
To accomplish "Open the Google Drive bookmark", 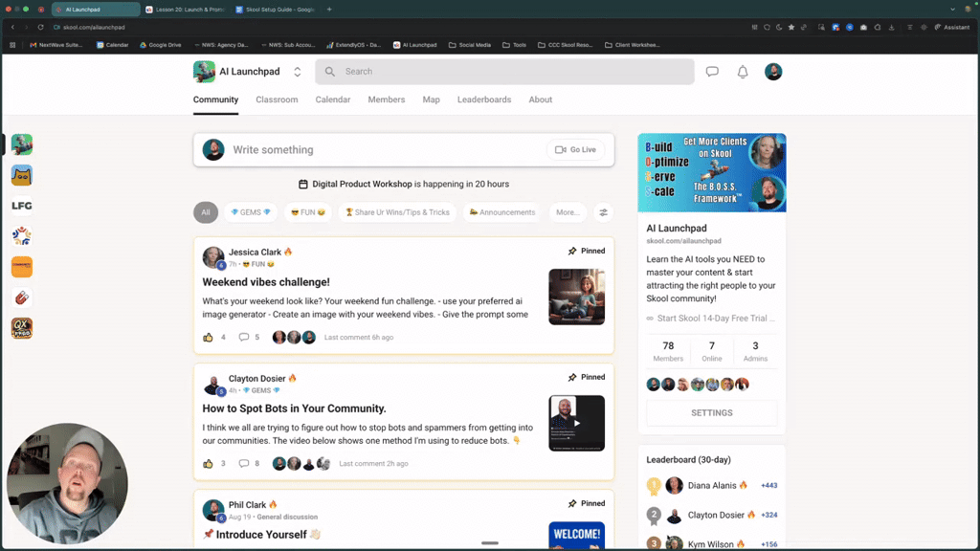I will point(161,45).
